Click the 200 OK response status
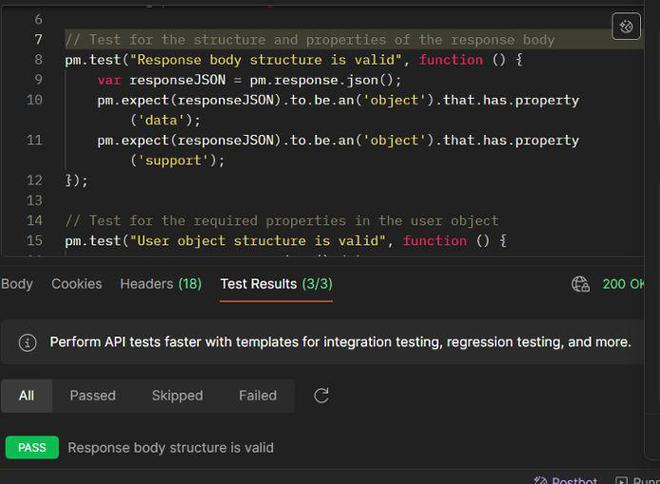 (x=623, y=284)
